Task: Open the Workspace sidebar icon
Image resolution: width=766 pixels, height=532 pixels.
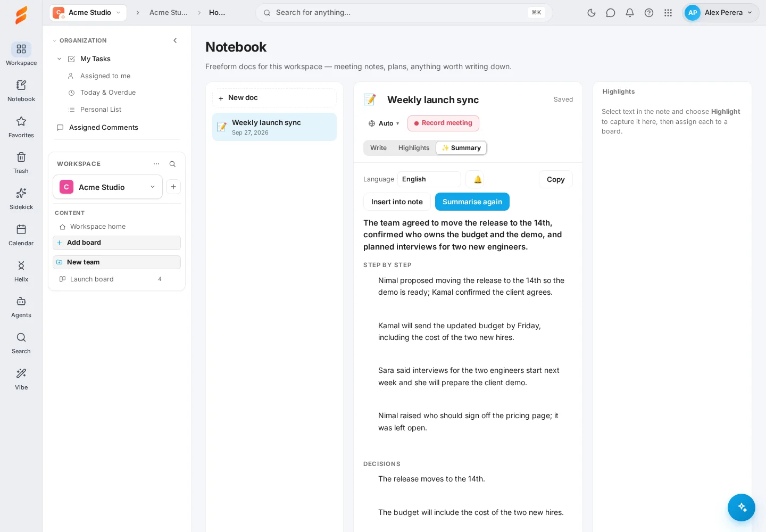Action: [x=21, y=54]
